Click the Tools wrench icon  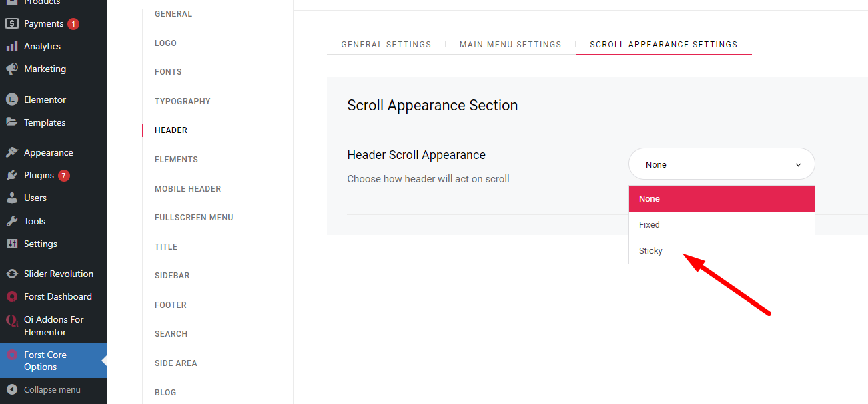coord(11,221)
